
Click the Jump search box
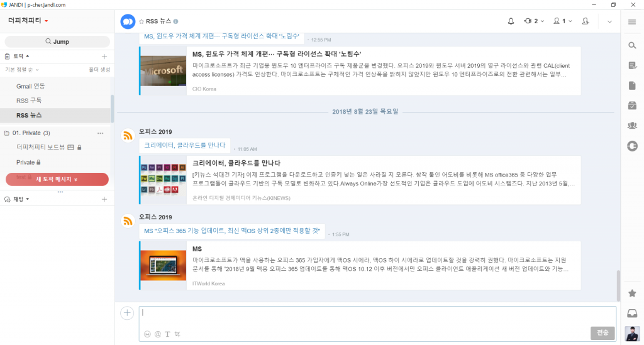click(57, 41)
